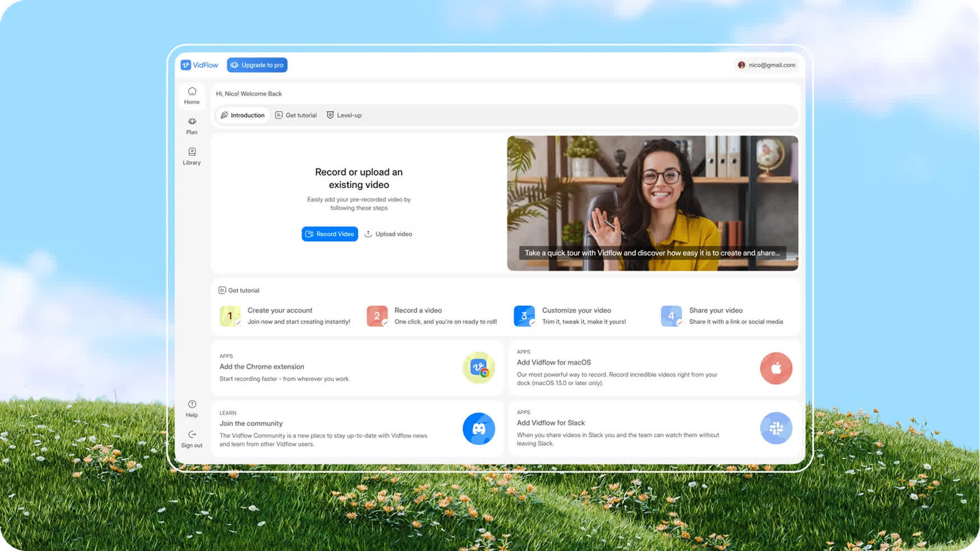The height and width of the screenshot is (551, 980).
Task: Select Plan from the sidebar
Action: 192,125
